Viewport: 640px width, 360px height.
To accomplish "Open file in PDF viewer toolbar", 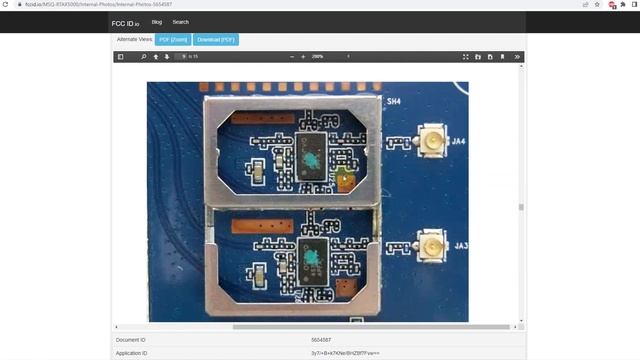I will tap(478, 57).
